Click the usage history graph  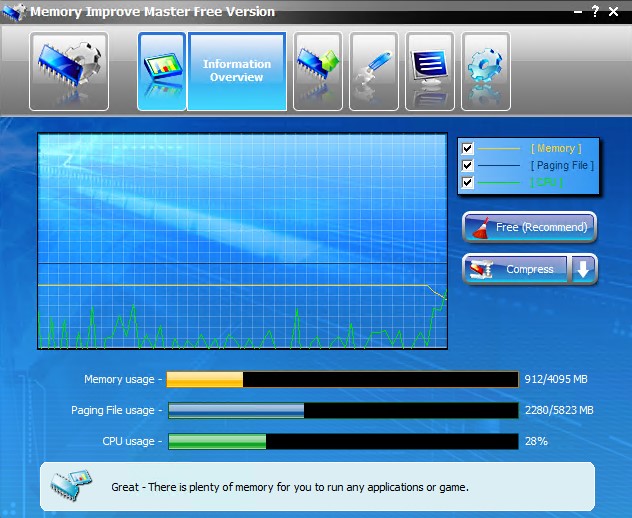pyautogui.click(x=243, y=241)
